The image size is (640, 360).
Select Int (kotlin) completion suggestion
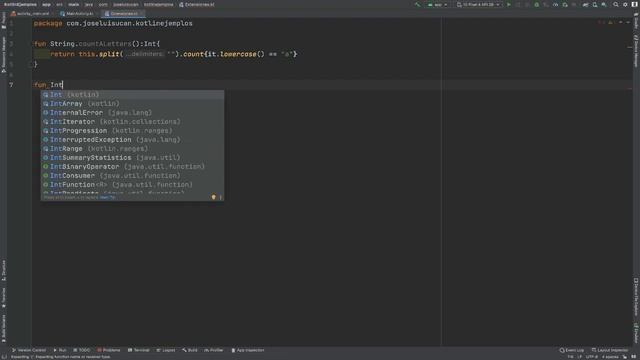132,95
